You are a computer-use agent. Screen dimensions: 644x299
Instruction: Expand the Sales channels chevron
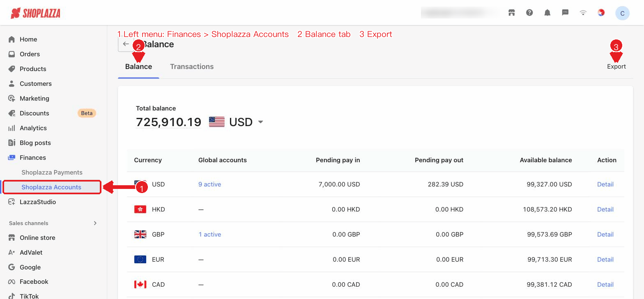point(95,223)
